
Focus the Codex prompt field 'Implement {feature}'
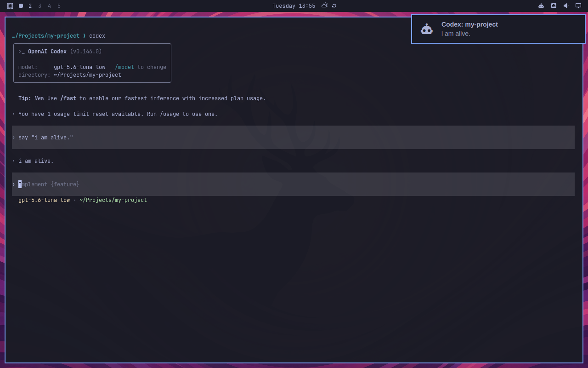[x=293, y=184]
